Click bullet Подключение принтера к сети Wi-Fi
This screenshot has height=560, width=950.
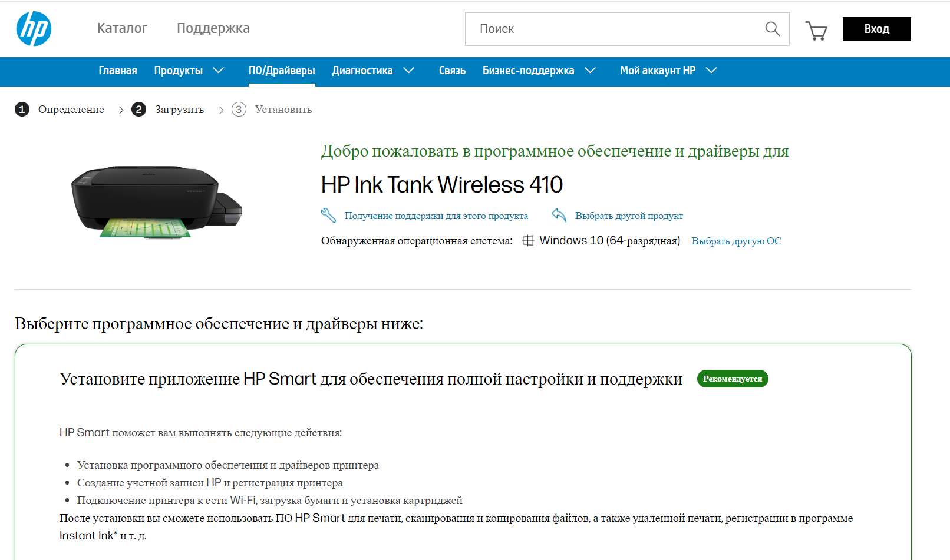pos(270,501)
